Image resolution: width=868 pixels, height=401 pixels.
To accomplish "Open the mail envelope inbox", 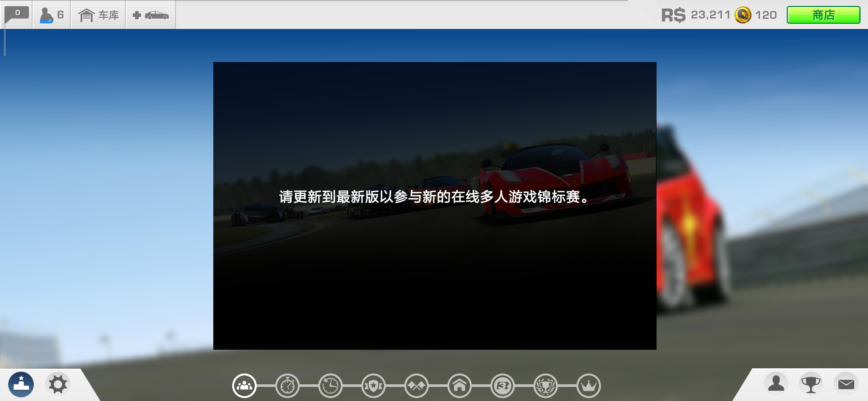I will pos(846,384).
